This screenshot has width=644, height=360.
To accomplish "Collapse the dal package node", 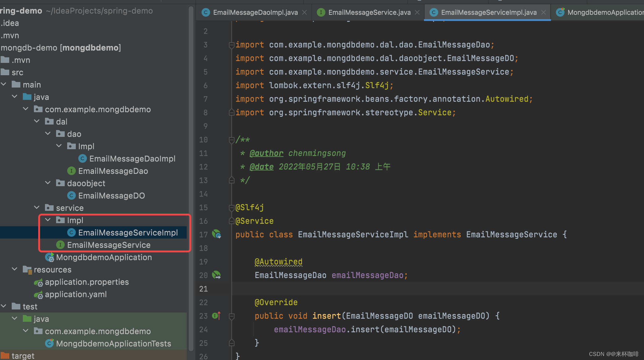I will click(37, 121).
